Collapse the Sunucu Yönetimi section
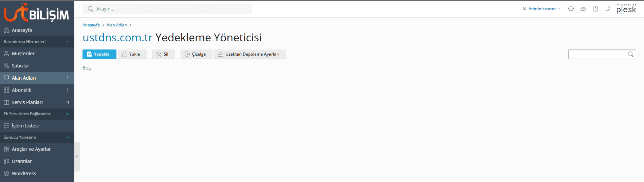This screenshot has width=644, height=182. (x=68, y=137)
